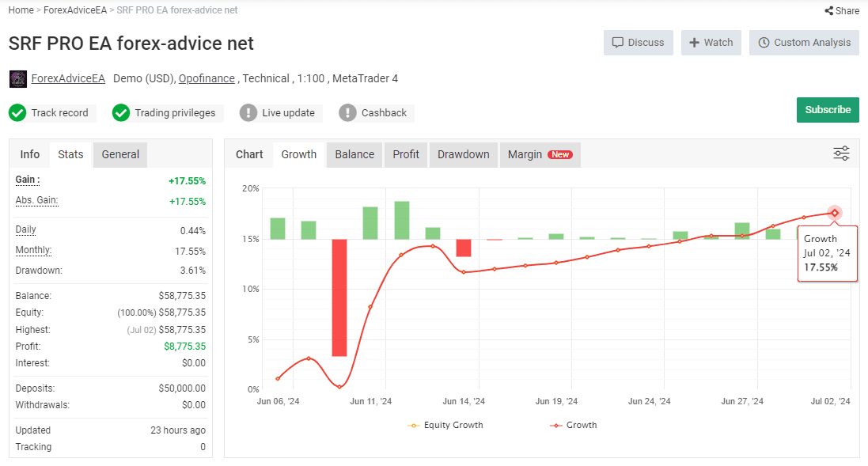Switch to the Stats tab
The image size is (868, 466).
click(x=71, y=154)
